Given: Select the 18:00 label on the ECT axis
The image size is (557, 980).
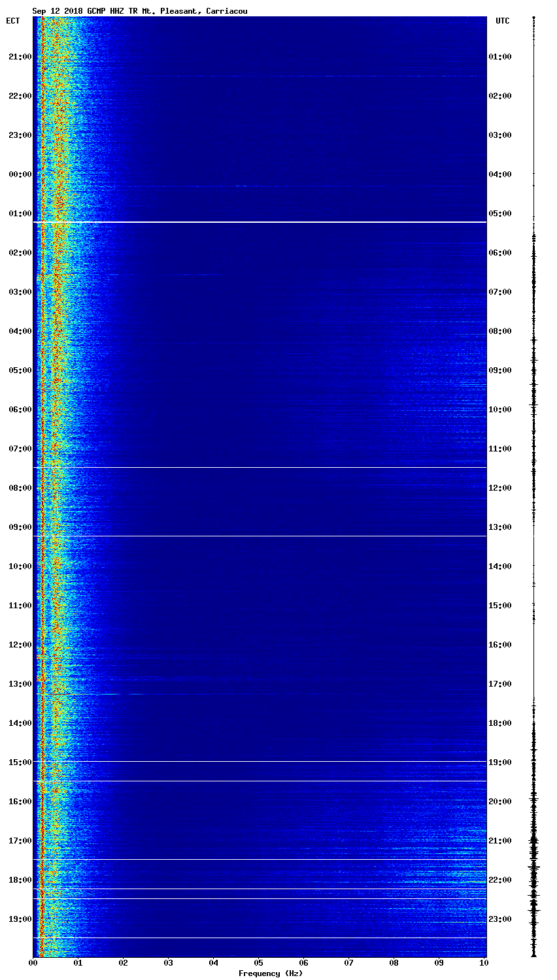Looking at the screenshot, I should (x=20, y=880).
